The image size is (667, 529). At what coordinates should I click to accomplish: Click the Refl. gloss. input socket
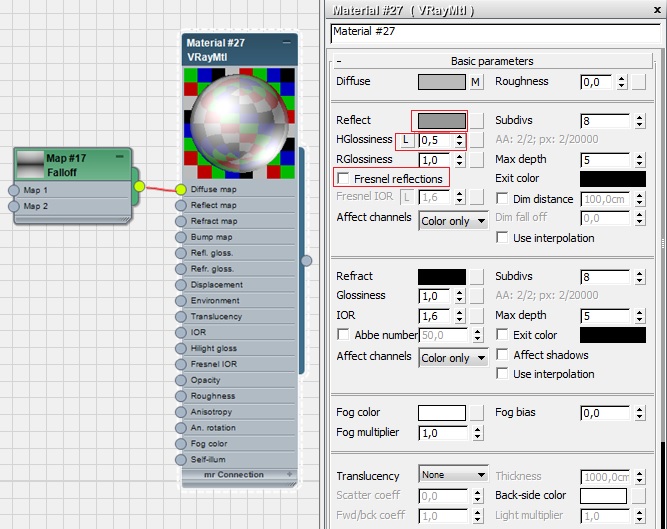[181, 253]
